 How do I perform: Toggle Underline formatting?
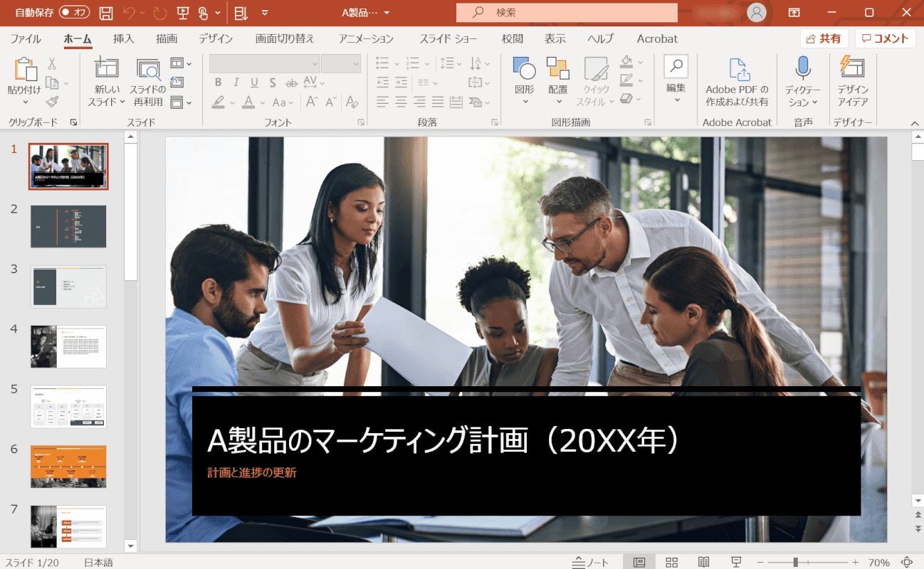[254, 83]
